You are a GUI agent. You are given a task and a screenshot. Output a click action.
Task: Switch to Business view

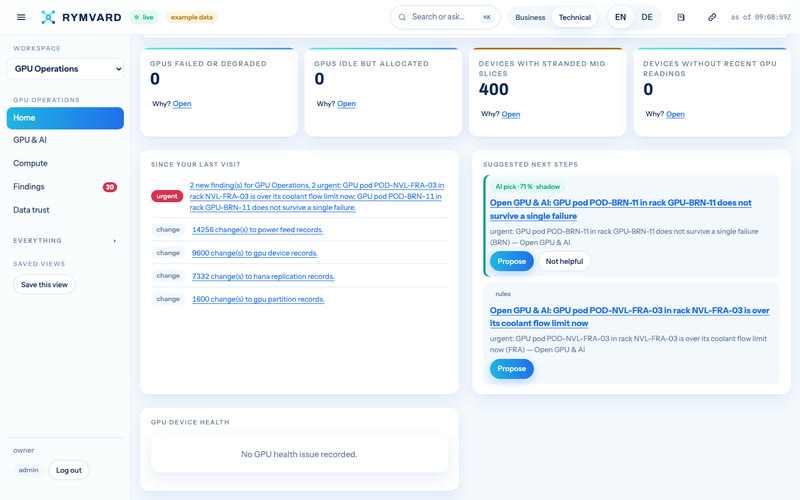(x=530, y=17)
